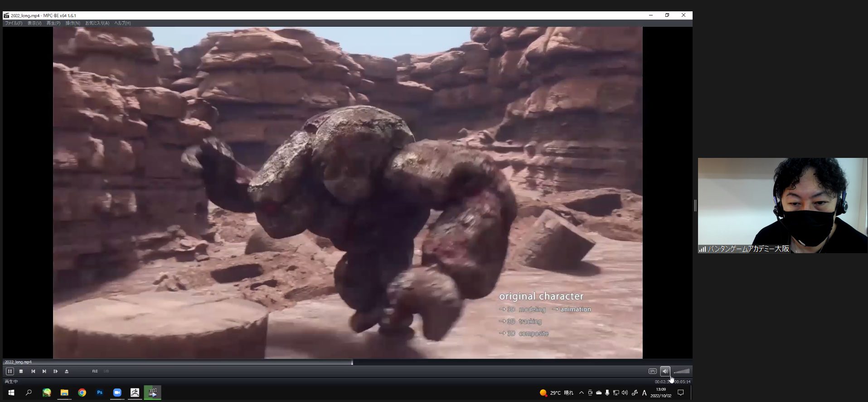Image resolution: width=868 pixels, height=402 pixels.
Task: Expand hidden system tray icons chevron
Action: point(581,393)
